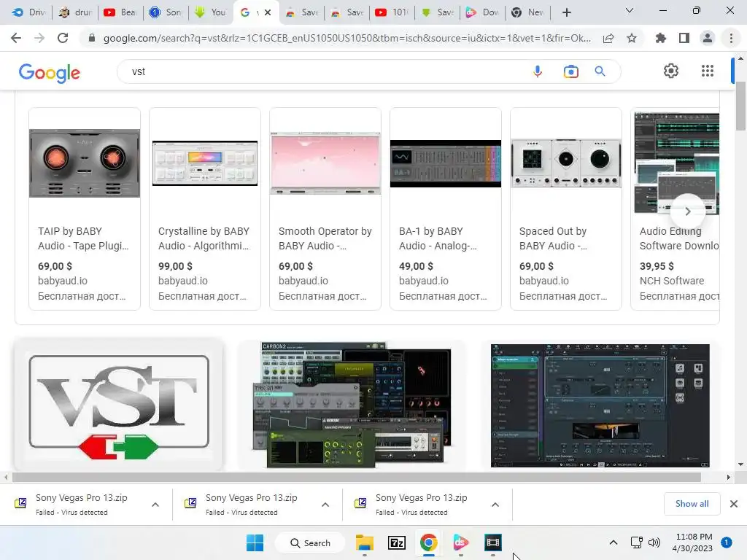This screenshot has height=560, width=747.
Task: Close the downloads bar
Action: click(734, 504)
